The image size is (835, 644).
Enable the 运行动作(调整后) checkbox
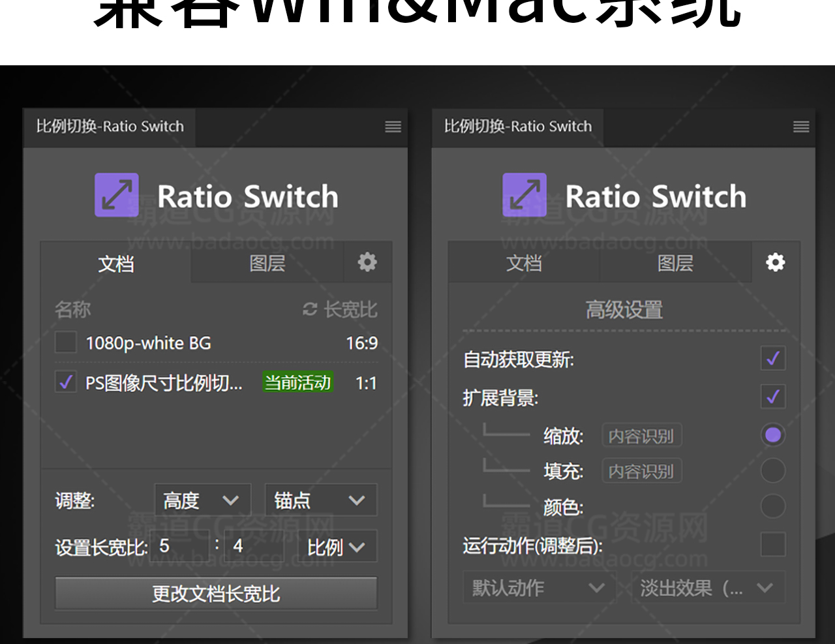(773, 544)
